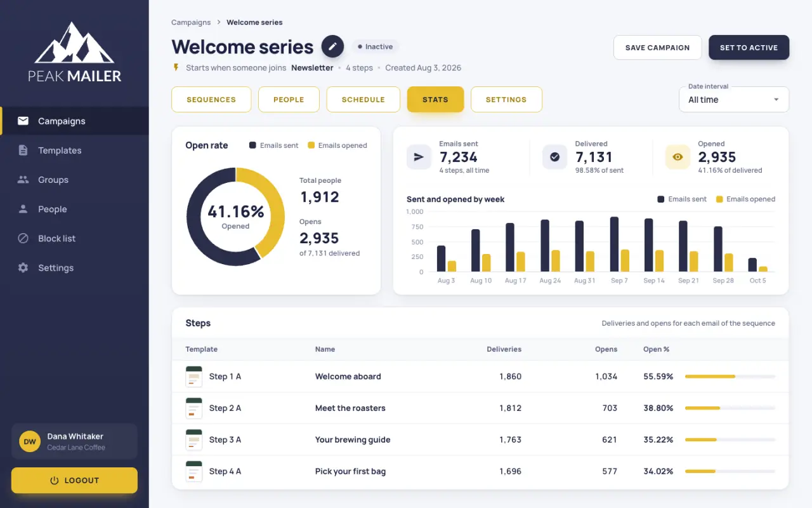Image resolution: width=812 pixels, height=508 pixels.
Task: Click the Templates document icon in sidebar
Action: [x=23, y=150]
